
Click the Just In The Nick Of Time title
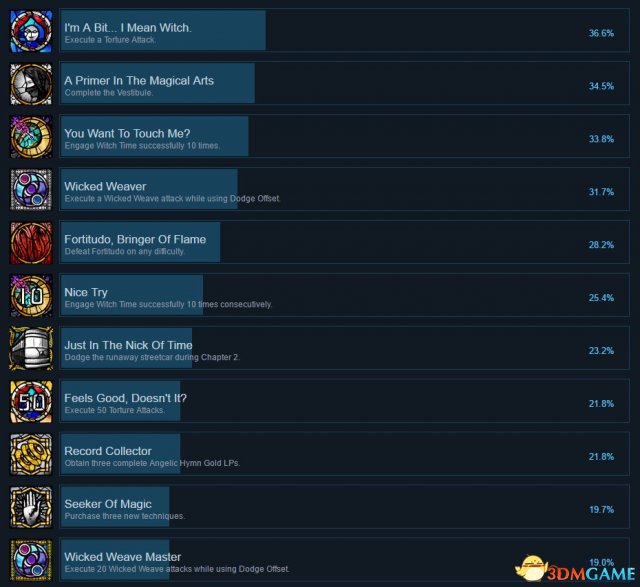(128, 345)
